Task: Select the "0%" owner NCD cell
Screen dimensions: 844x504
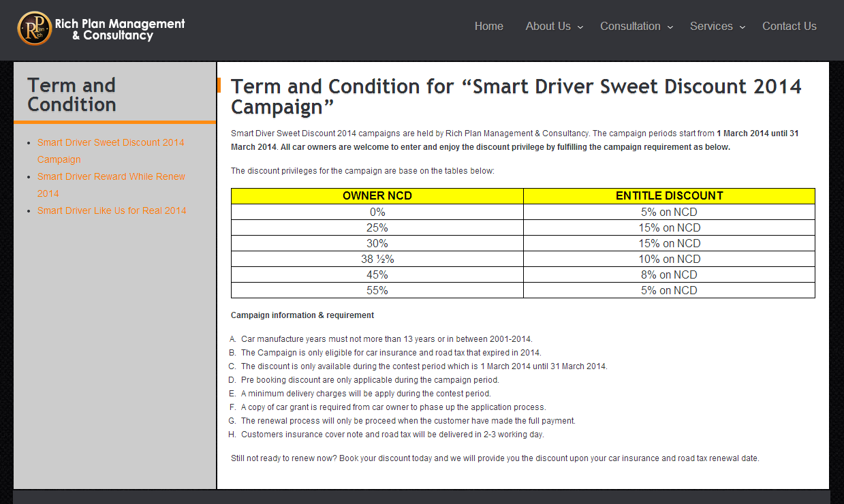Action: point(377,212)
